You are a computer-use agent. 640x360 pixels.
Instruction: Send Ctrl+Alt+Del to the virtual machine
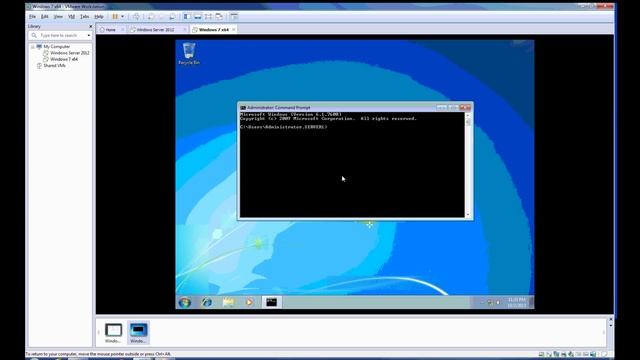(136, 16)
